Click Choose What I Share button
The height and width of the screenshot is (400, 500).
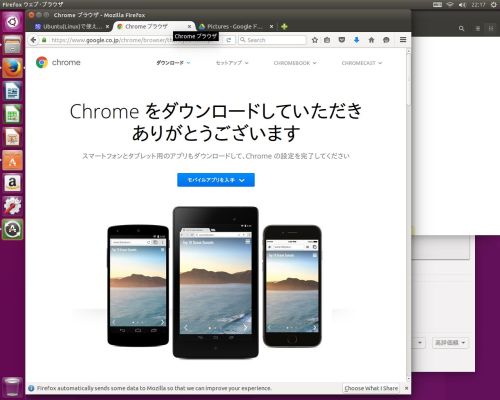(371, 388)
